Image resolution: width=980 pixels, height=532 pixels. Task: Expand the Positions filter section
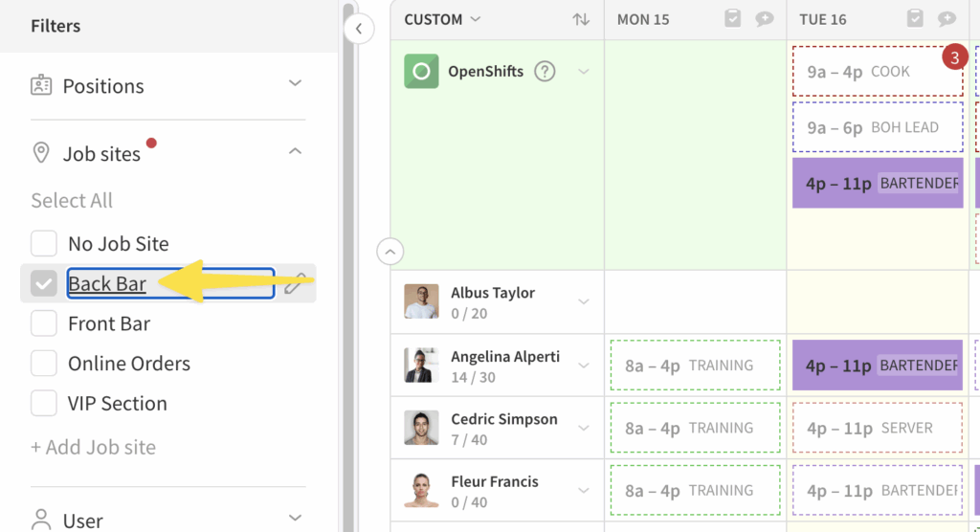coord(295,85)
